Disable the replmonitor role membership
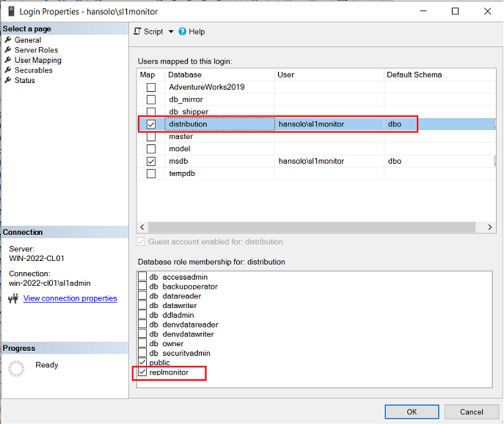This screenshot has width=504, height=424. pyautogui.click(x=142, y=372)
